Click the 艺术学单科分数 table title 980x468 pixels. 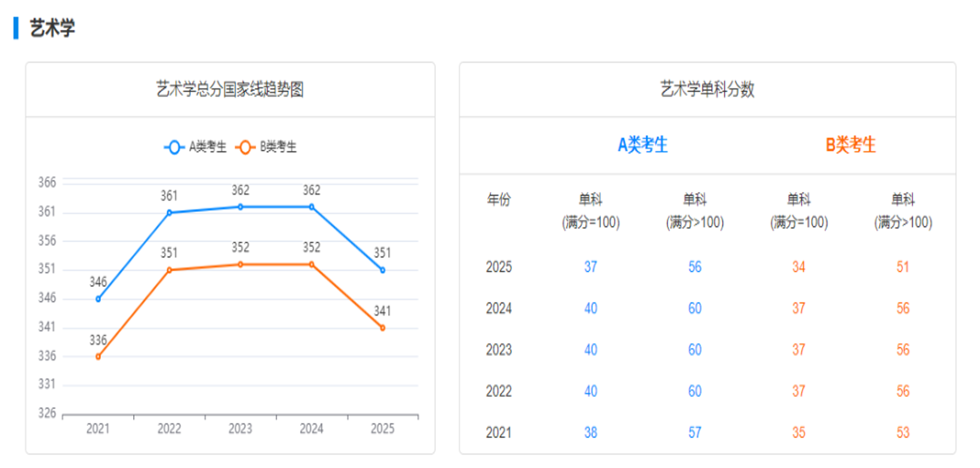[x=707, y=90]
